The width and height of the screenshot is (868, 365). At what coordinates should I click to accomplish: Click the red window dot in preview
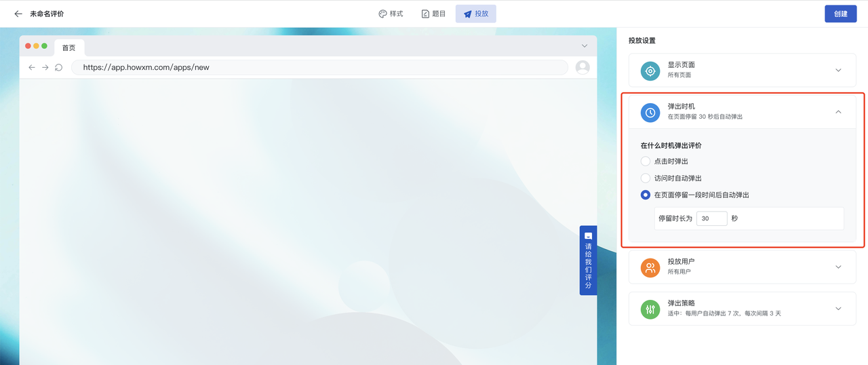28,46
